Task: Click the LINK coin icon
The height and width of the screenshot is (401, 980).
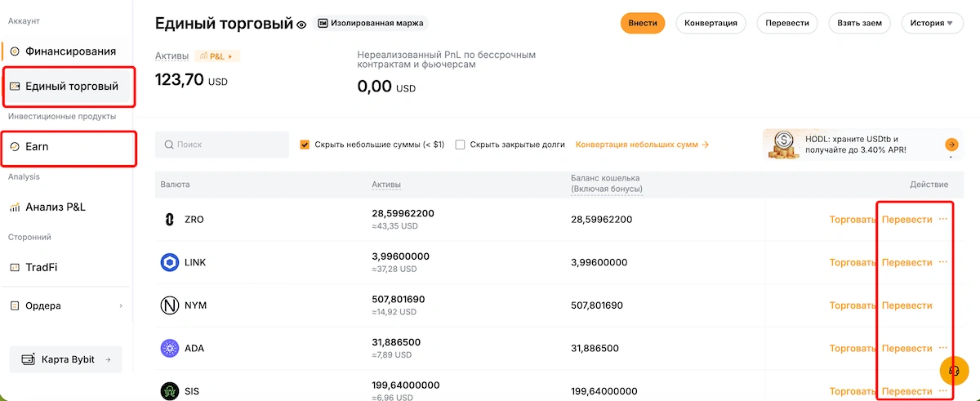Action: coord(170,262)
